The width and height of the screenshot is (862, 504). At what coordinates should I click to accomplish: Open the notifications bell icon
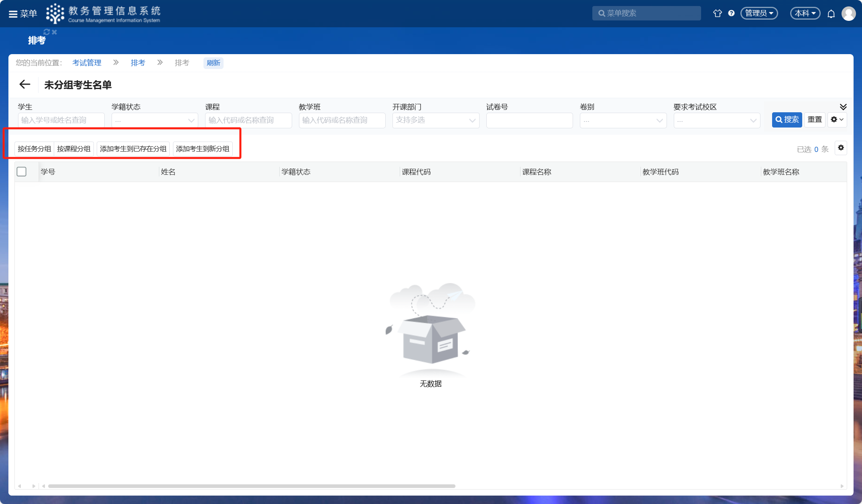(x=831, y=14)
